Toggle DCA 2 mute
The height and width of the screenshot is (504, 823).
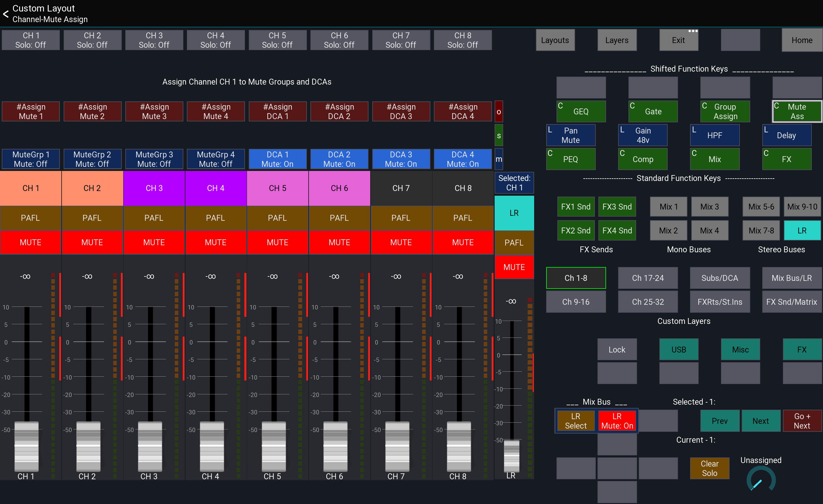point(339,159)
